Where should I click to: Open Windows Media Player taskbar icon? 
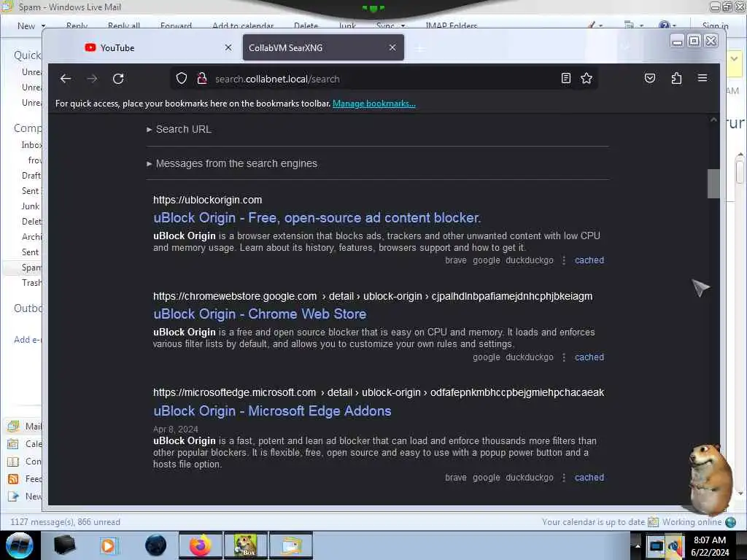(108, 545)
